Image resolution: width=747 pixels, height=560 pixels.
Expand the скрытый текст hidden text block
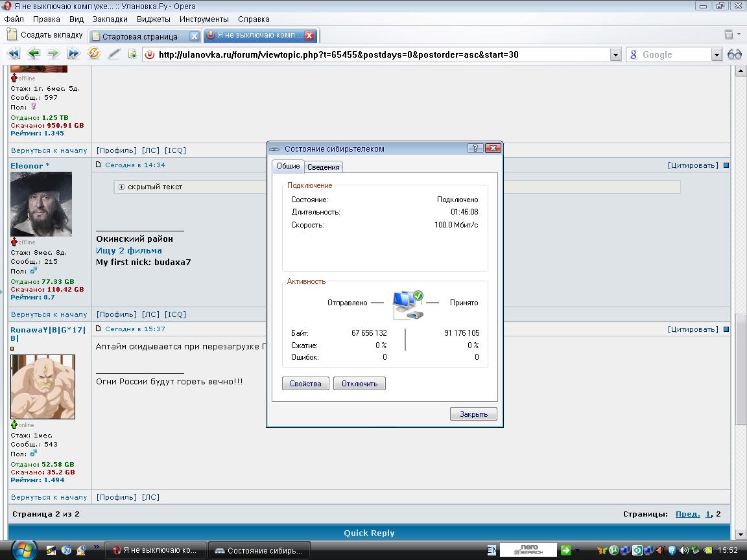click(121, 187)
